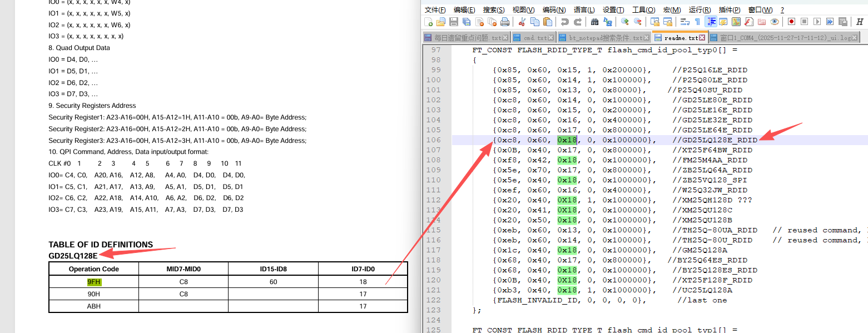Toggle show all characters pilcrow icon

point(697,22)
